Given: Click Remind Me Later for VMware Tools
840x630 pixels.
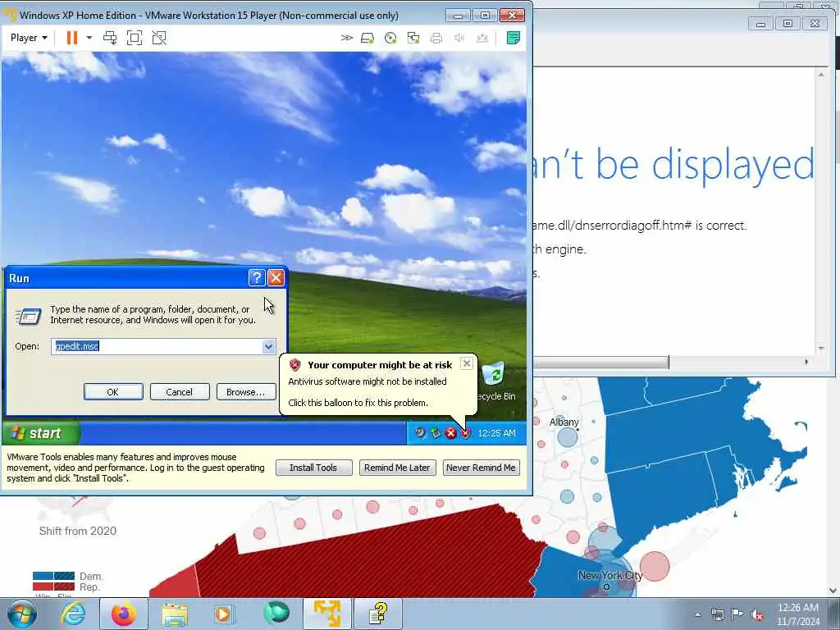Looking at the screenshot, I should coord(397,468).
